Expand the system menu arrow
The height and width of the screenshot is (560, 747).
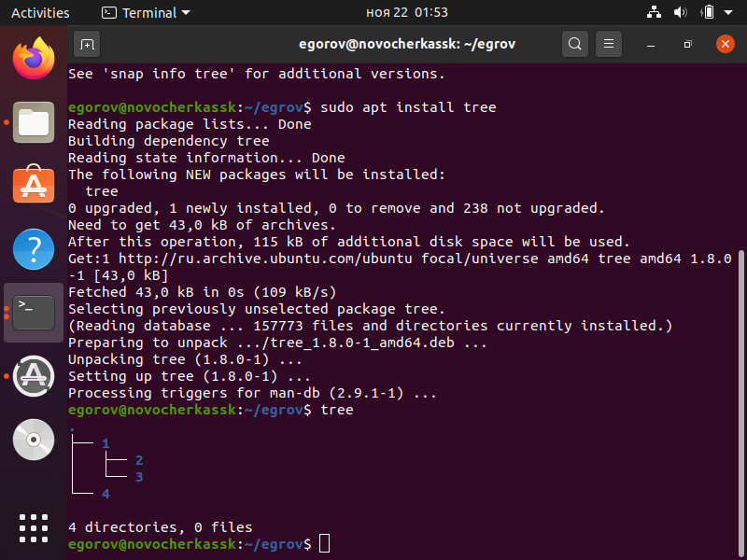point(730,13)
